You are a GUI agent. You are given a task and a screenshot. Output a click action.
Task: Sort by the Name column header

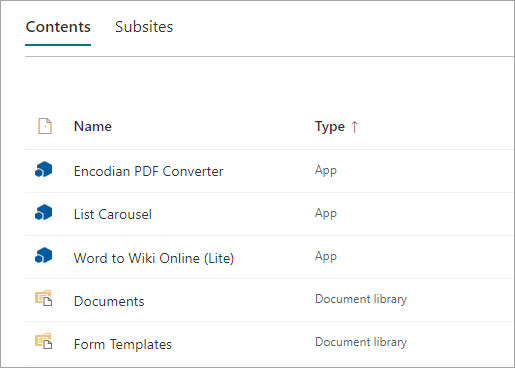click(93, 126)
